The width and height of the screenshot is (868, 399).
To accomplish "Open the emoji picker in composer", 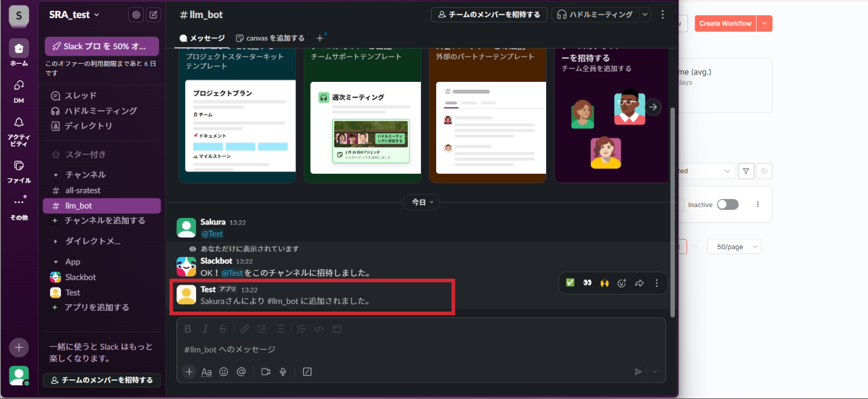I will [224, 371].
